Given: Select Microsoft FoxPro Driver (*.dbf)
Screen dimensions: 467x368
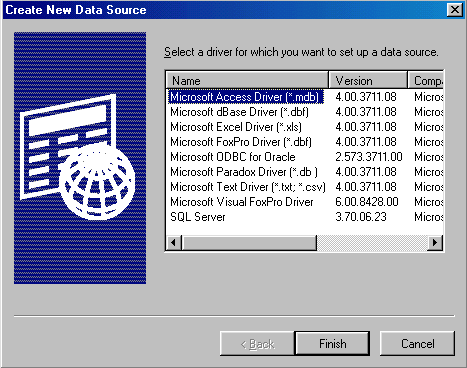Looking at the screenshot, I should click(241, 142).
